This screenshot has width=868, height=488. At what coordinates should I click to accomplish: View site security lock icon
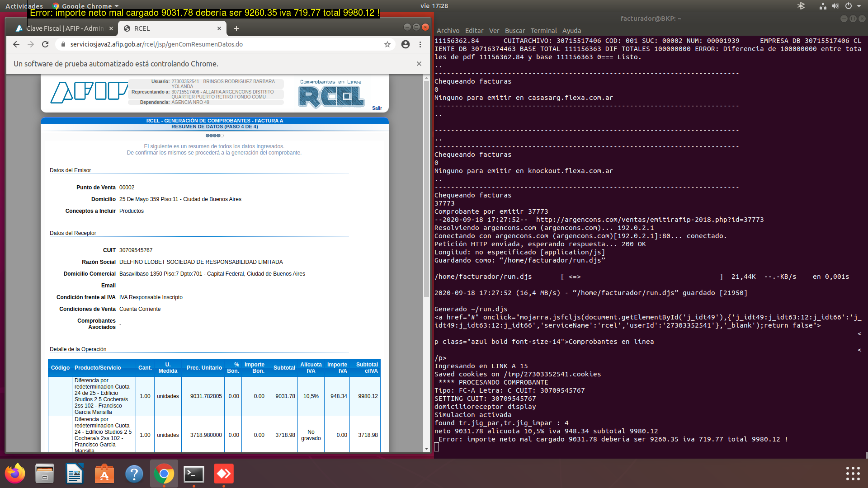pyautogui.click(x=63, y=44)
